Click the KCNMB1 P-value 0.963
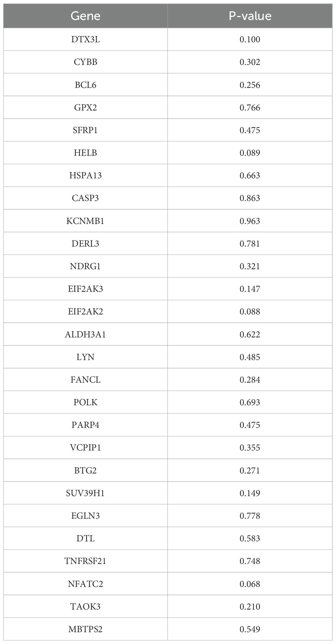This screenshot has width=336, height=644. point(250,221)
